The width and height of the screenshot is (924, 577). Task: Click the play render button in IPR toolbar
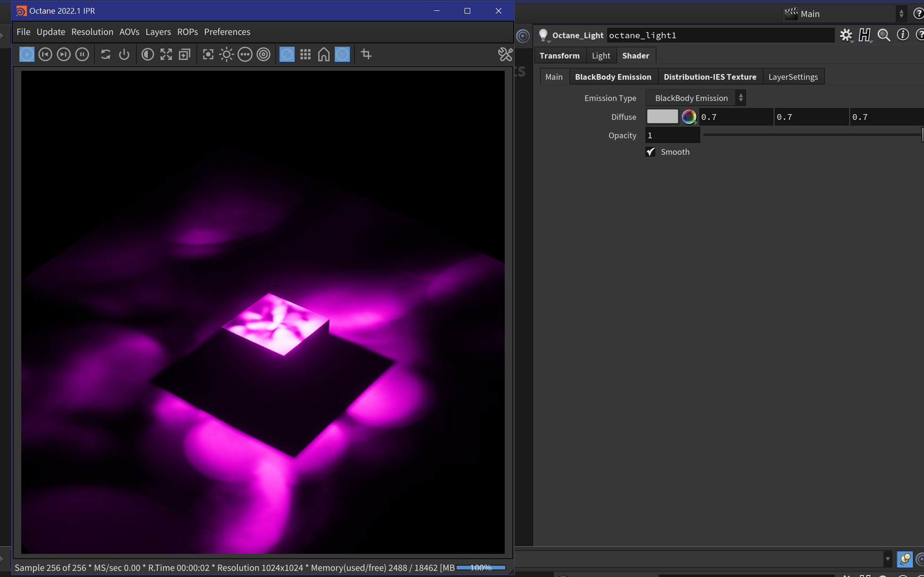[27, 54]
